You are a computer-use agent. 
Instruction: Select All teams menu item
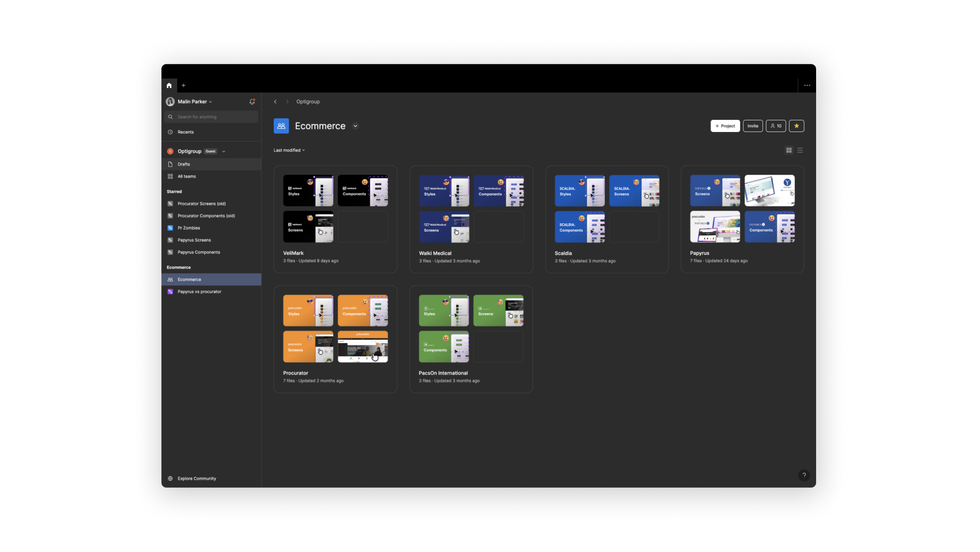[x=186, y=176]
